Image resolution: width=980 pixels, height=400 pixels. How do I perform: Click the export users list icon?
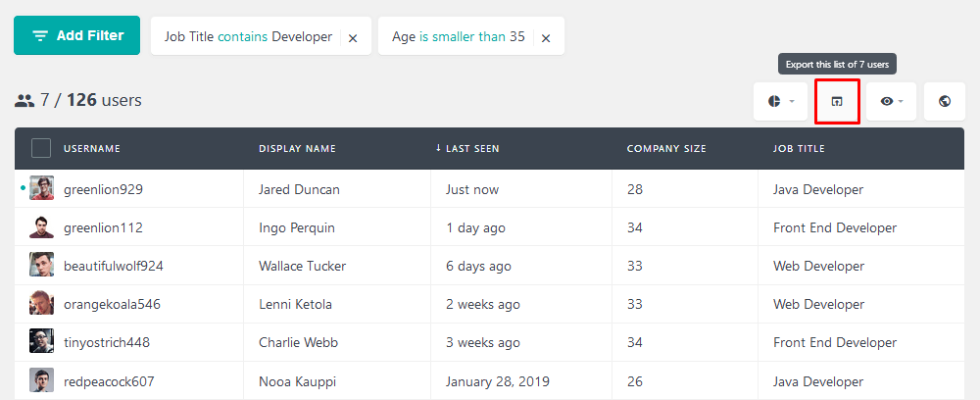(837, 101)
